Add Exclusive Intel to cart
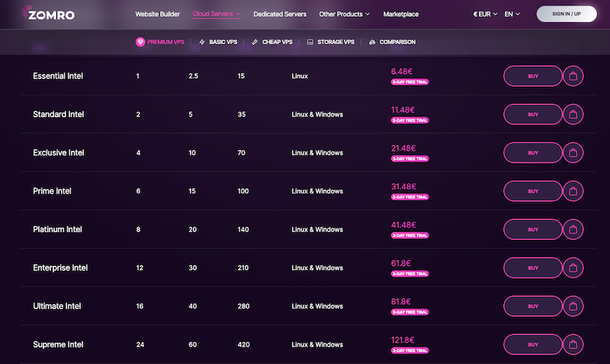Image resolution: width=610 pixels, height=364 pixels. pyautogui.click(x=573, y=152)
